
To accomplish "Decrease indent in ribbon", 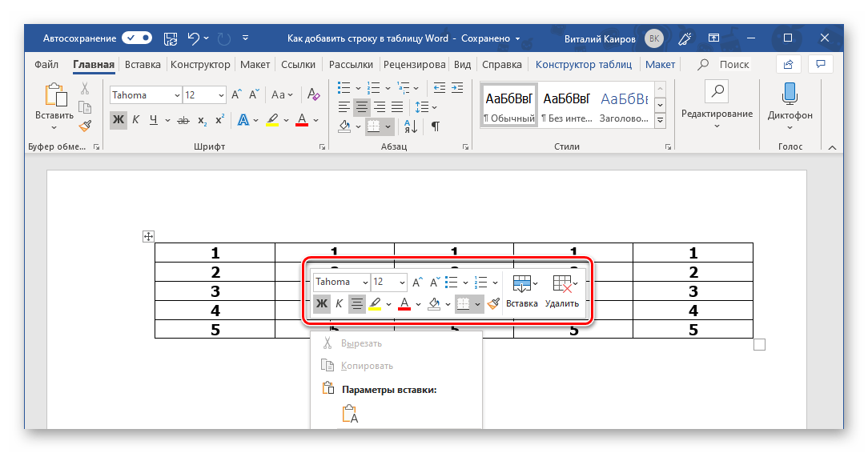I will [440, 87].
